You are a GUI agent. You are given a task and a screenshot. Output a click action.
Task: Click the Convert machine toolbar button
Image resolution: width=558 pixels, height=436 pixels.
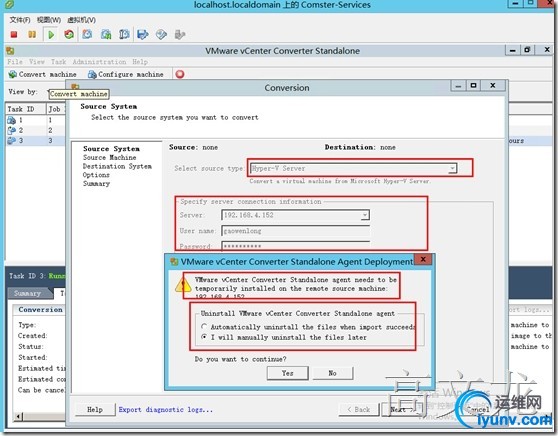click(x=43, y=74)
